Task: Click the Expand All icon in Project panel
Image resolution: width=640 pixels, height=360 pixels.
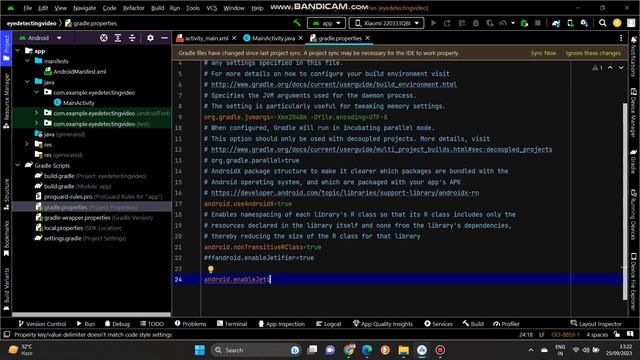Action: tap(118, 38)
